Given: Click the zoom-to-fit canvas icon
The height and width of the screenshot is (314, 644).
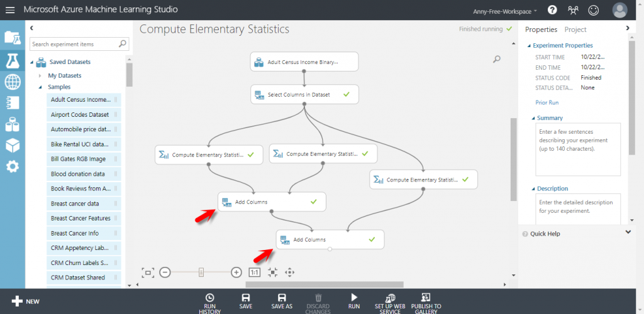Looking at the screenshot, I should [148, 272].
